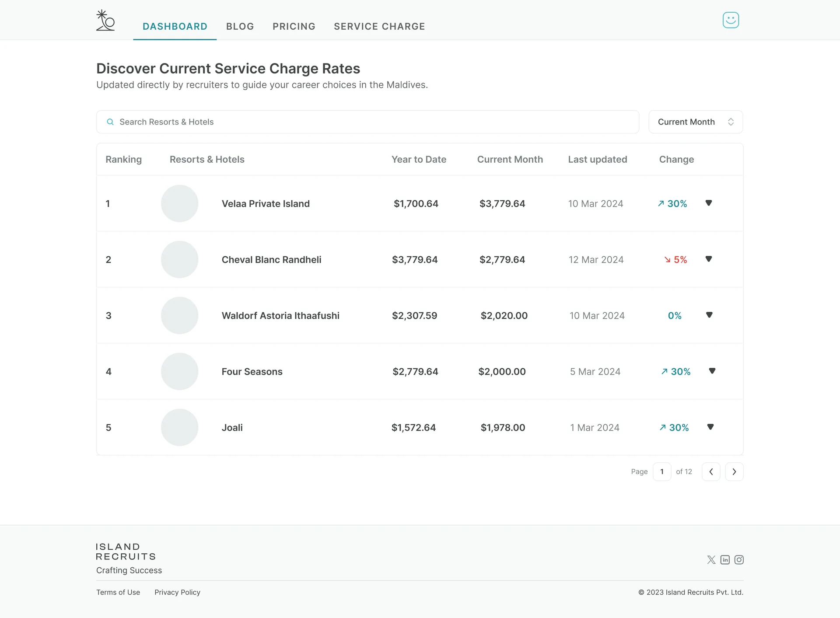This screenshot has height=618, width=840.
Task: Click the Current Month column header
Action: (x=510, y=159)
